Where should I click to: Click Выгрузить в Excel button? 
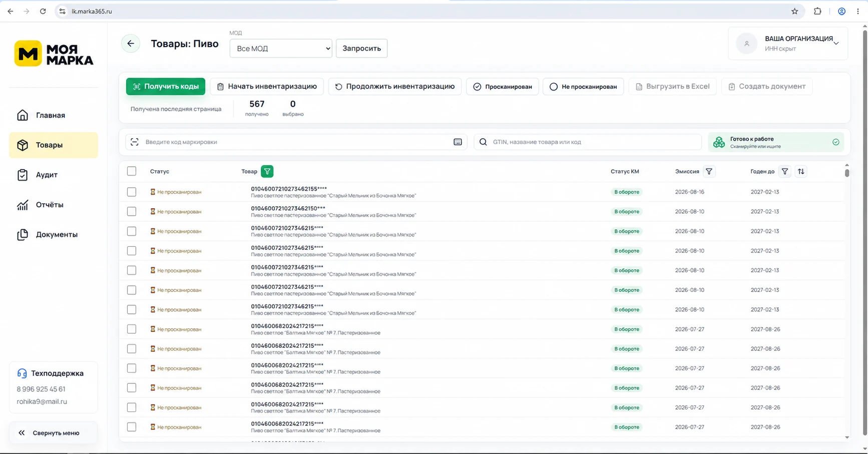(672, 87)
